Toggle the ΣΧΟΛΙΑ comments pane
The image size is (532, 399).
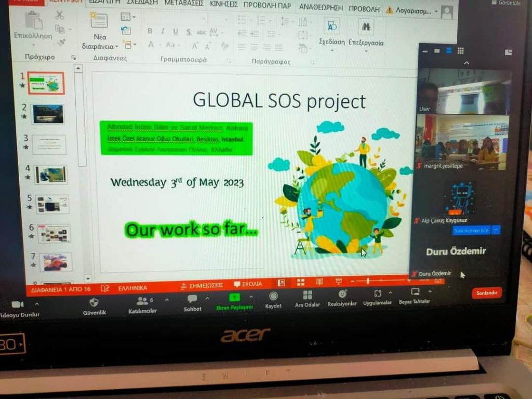tap(248, 284)
